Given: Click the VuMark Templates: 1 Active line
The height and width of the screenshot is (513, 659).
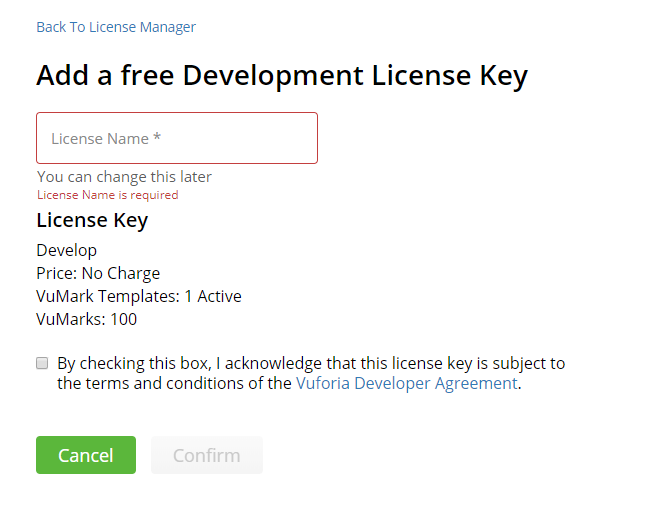Looking at the screenshot, I should [x=139, y=296].
